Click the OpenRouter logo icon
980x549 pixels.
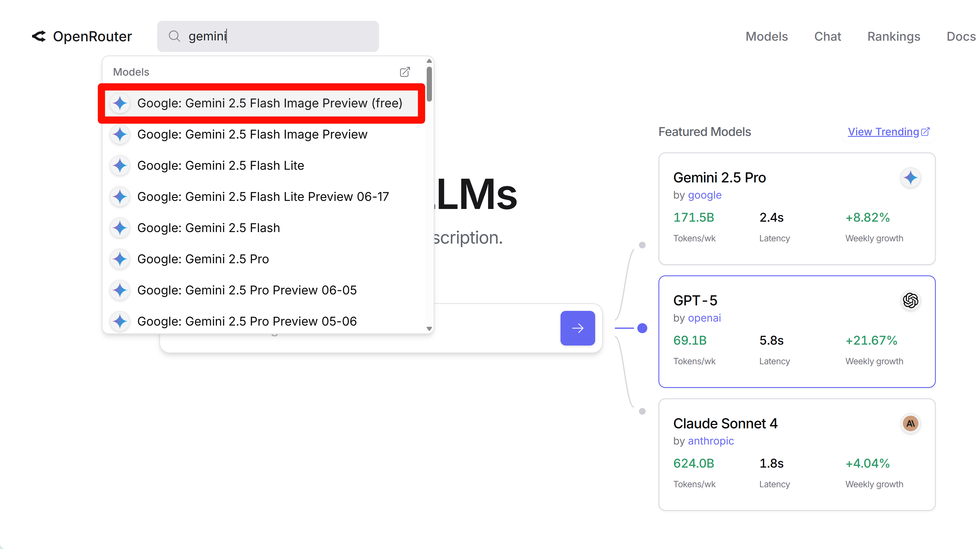(x=39, y=36)
